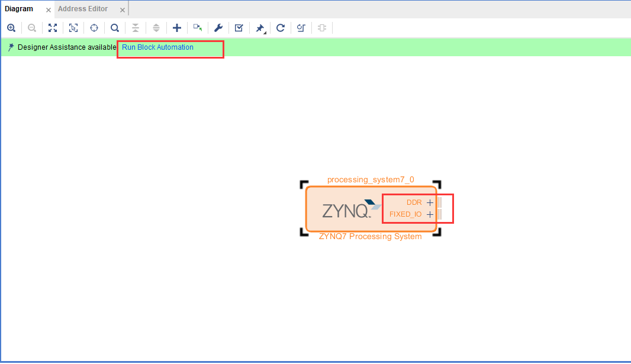
Task: Click the ZYNQ7 Processing System label
Action: point(370,237)
